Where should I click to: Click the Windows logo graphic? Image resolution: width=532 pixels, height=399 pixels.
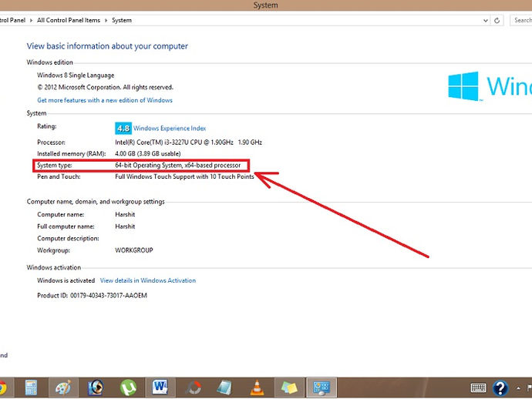pyautogui.click(x=463, y=86)
